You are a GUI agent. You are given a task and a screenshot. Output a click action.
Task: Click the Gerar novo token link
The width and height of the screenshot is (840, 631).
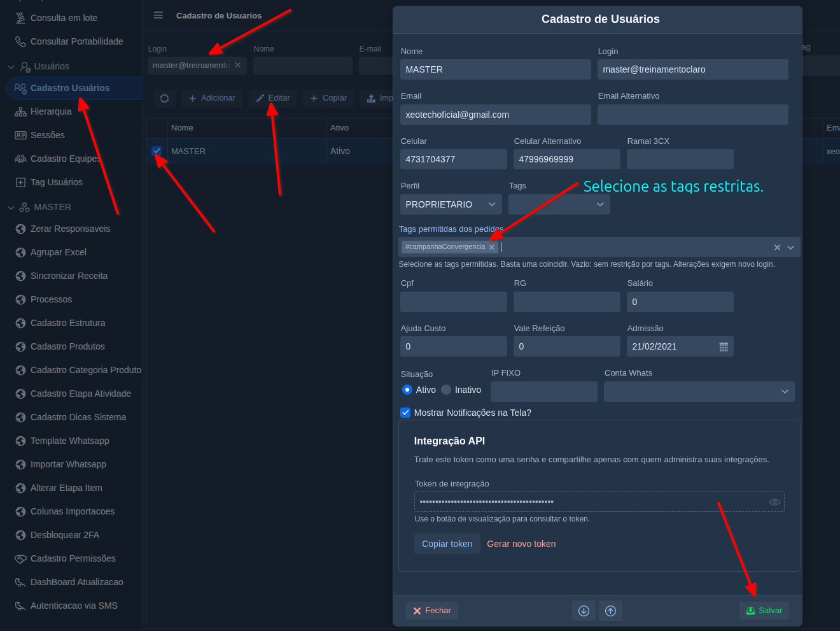point(521,544)
